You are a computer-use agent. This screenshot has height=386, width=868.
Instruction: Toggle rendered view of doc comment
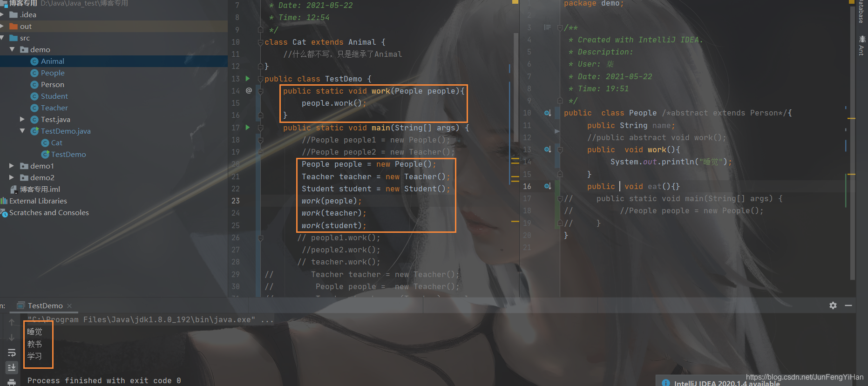click(x=548, y=27)
